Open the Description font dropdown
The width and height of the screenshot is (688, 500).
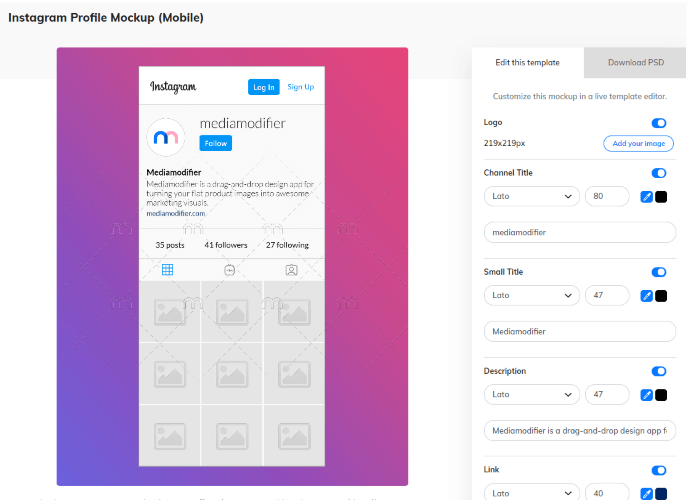point(531,395)
